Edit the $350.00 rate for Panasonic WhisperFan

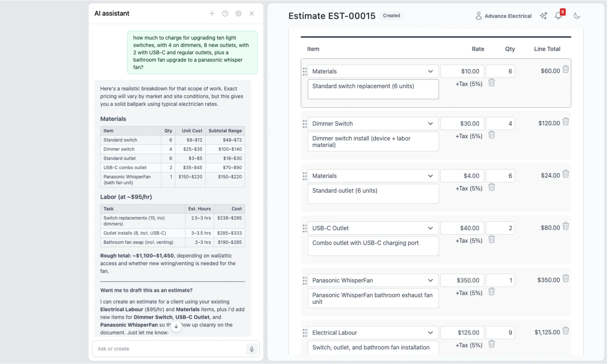pos(462,280)
